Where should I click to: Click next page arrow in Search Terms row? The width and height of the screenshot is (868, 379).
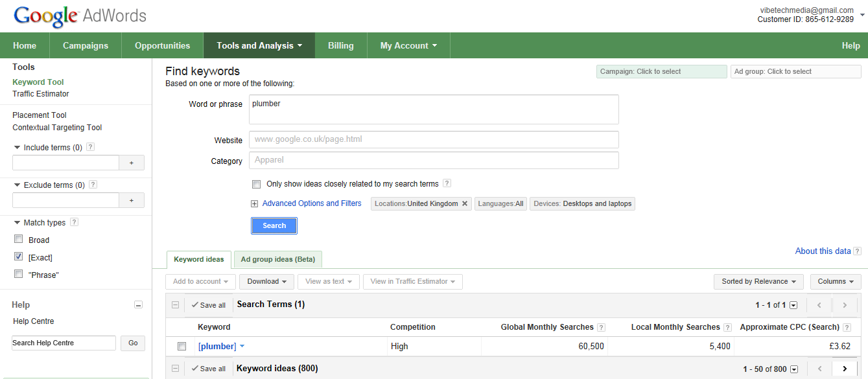pyautogui.click(x=844, y=304)
